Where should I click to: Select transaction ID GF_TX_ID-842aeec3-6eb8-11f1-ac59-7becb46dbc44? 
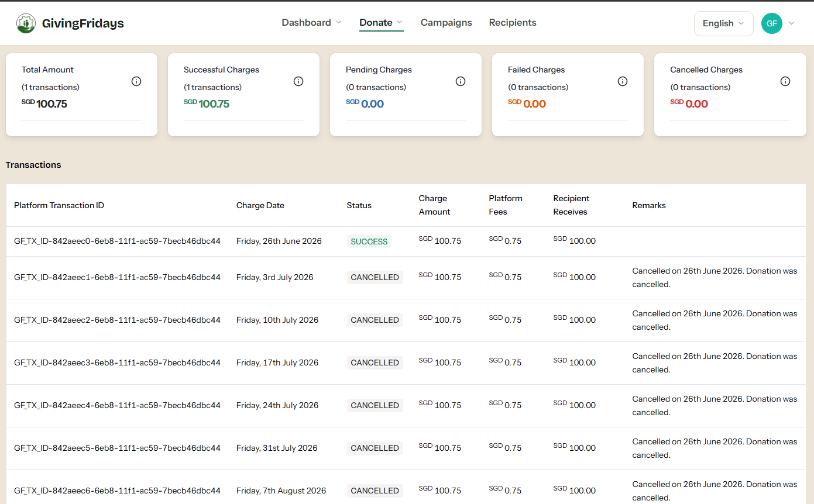(117, 363)
